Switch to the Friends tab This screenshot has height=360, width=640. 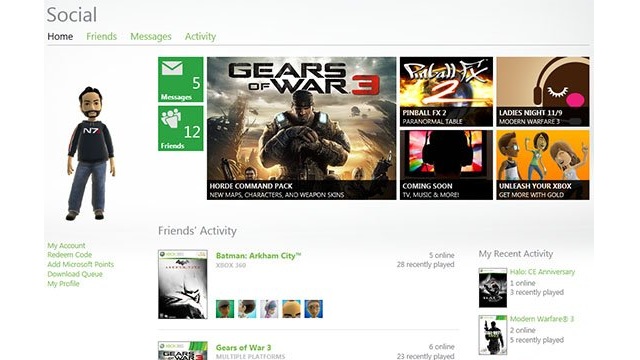101,36
